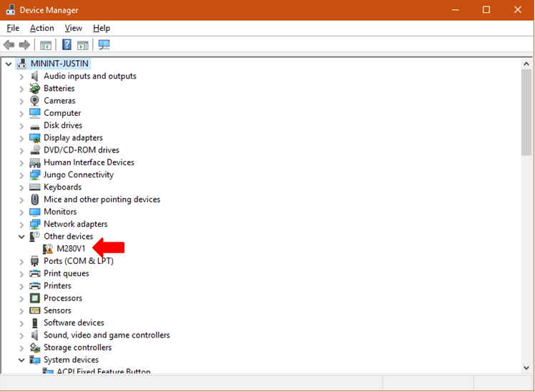Click the blue Help question mark icon

tap(67, 44)
